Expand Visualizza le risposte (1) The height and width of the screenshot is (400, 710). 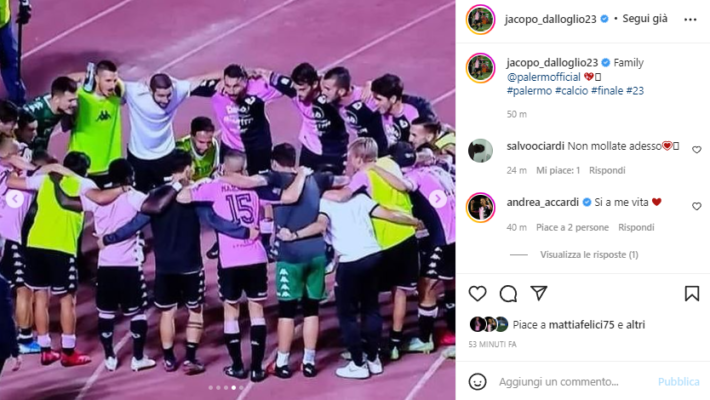589,255
